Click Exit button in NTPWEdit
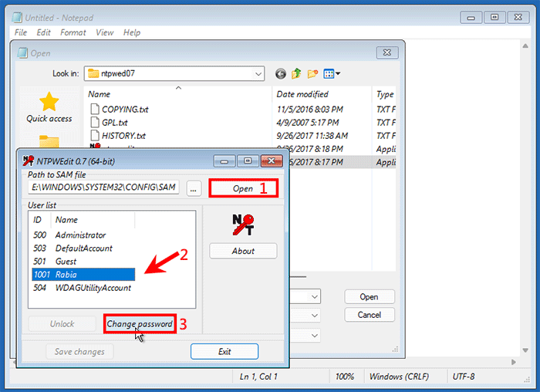 click(224, 351)
